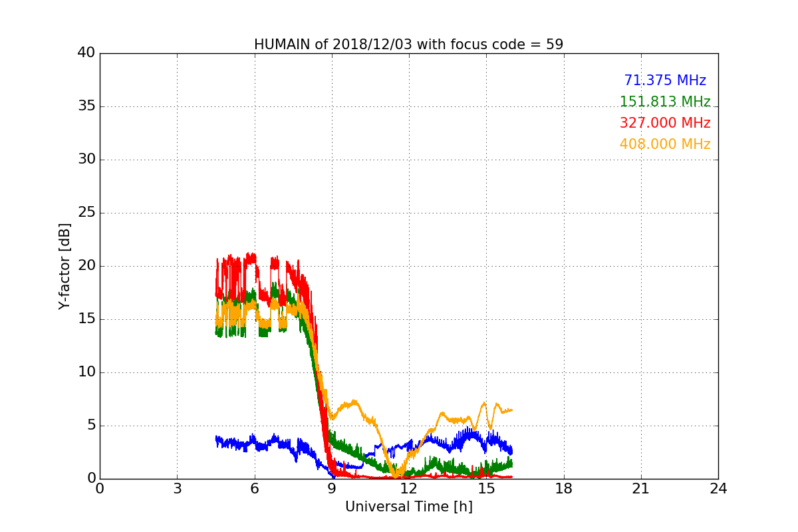Click the x-axis tick label '18'
Screen dimensions: 798x532
pos(564,489)
